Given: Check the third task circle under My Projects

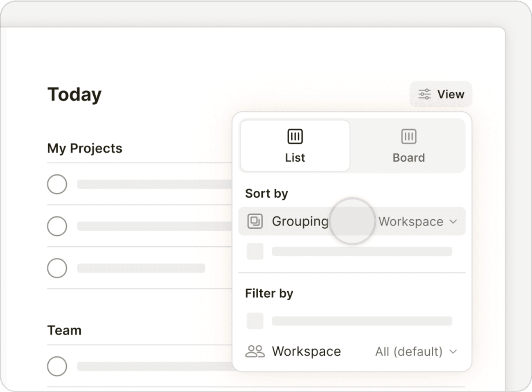Looking at the screenshot, I should pos(57,268).
